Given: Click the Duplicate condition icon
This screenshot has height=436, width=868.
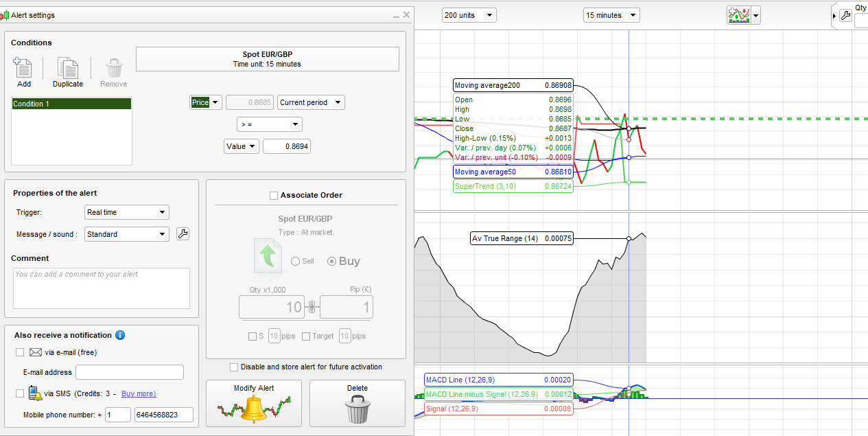Looking at the screenshot, I should point(67,69).
